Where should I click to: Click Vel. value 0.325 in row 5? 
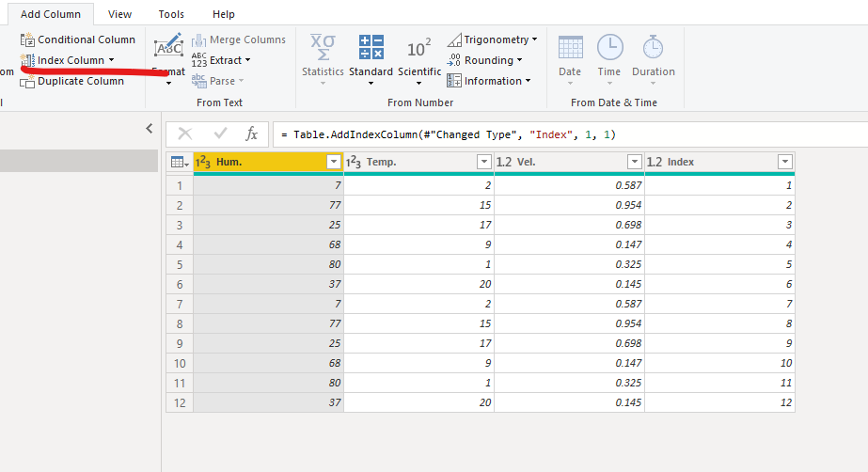[x=570, y=264]
